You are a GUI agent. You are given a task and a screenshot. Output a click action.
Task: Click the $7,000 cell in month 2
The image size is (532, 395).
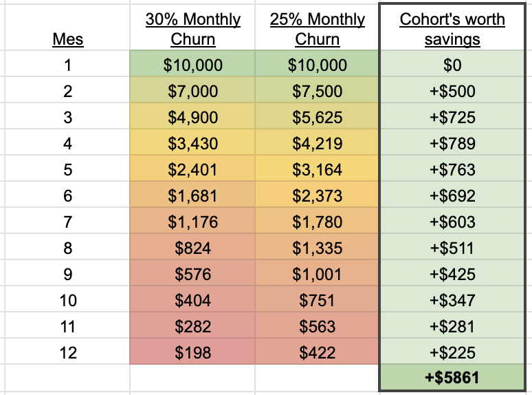coord(192,92)
